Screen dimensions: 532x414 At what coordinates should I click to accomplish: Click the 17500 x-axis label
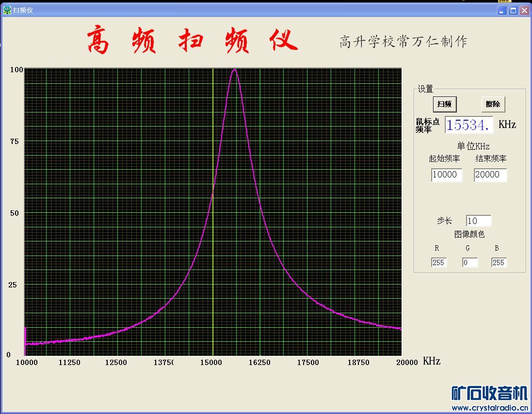pyautogui.click(x=308, y=363)
